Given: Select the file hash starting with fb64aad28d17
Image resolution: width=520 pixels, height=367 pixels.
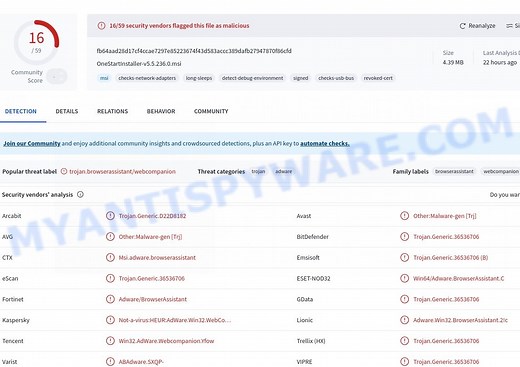Looking at the screenshot, I should point(194,51).
